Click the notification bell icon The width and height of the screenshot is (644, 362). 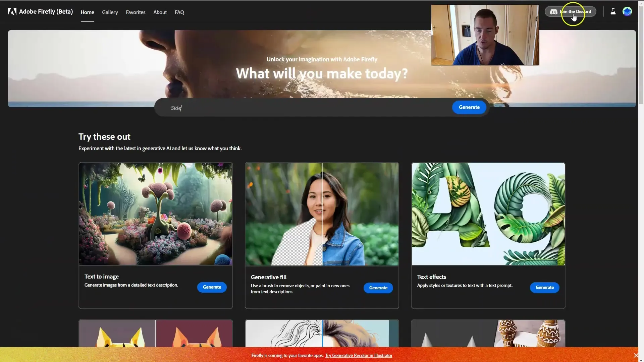tap(612, 11)
